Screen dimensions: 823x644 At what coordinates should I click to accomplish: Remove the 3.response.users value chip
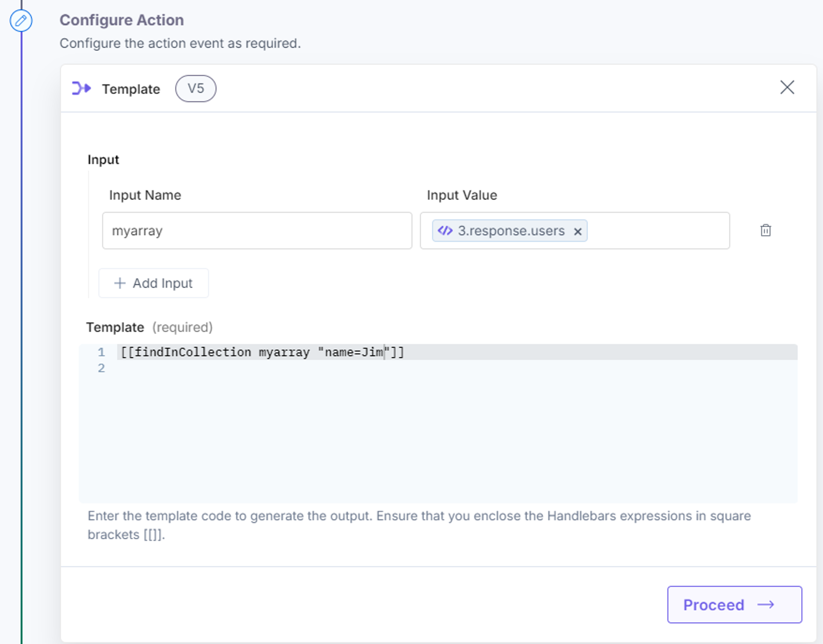[577, 231]
